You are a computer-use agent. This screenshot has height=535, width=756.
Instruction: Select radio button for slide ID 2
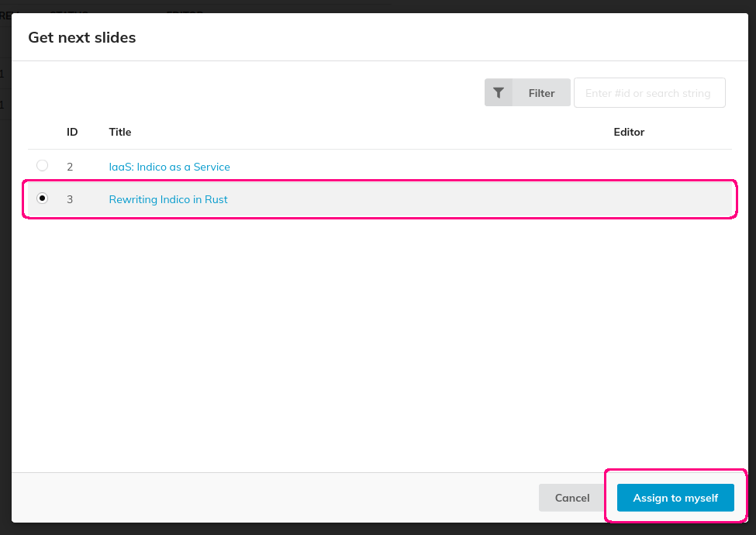coord(43,166)
